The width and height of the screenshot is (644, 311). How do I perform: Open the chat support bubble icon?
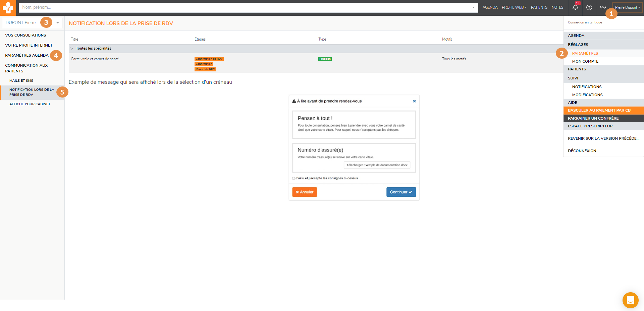point(630,300)
